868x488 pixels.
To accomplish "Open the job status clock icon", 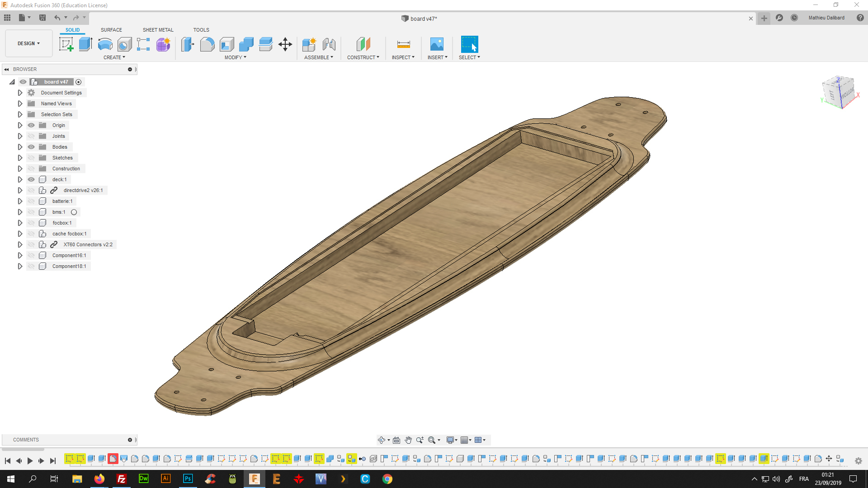I will click(794, 18).
